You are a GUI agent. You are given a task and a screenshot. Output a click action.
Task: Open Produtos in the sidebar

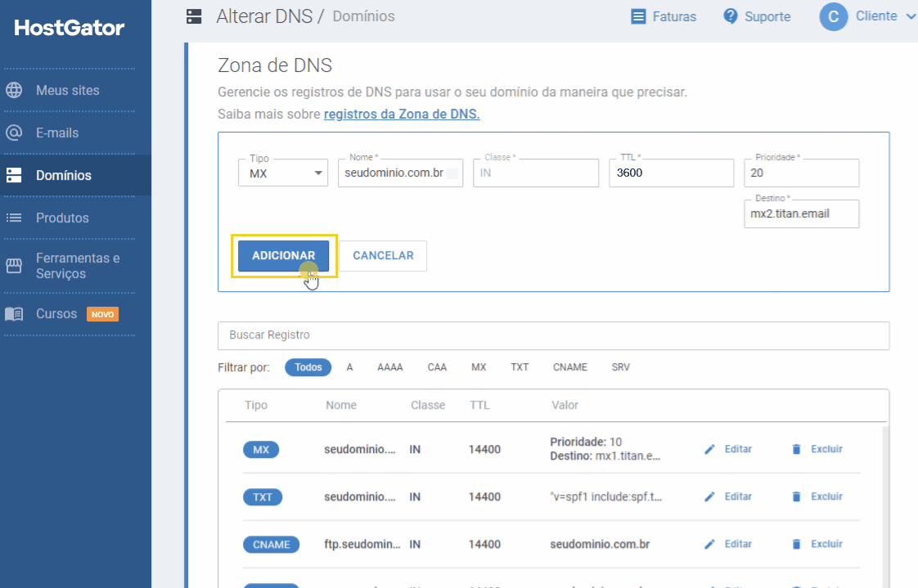[62, 218]
